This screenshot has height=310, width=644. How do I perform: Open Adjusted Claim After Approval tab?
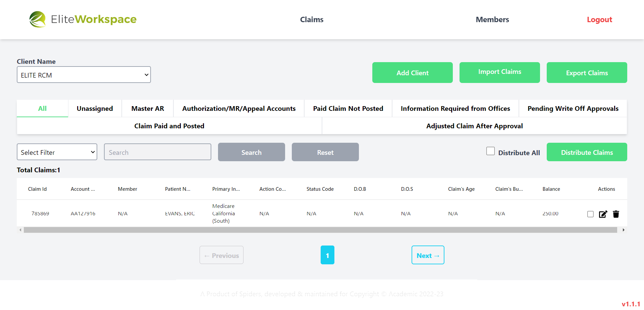pos(475,126)
